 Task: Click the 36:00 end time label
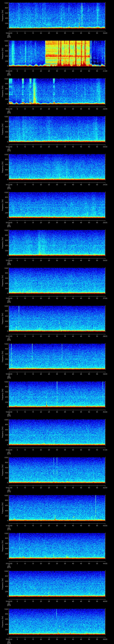click(105, 260)
